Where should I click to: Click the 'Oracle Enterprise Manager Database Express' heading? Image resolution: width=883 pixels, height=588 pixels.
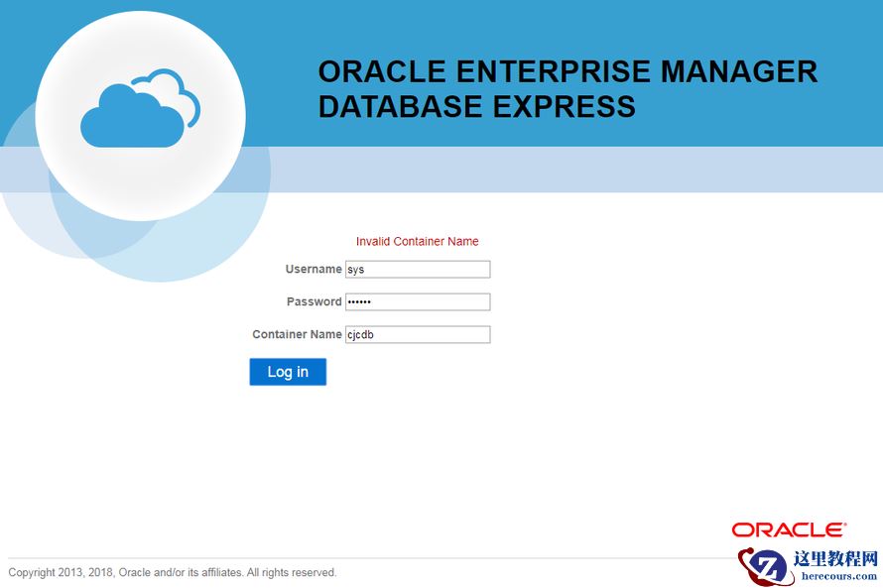tap(568, 89)
